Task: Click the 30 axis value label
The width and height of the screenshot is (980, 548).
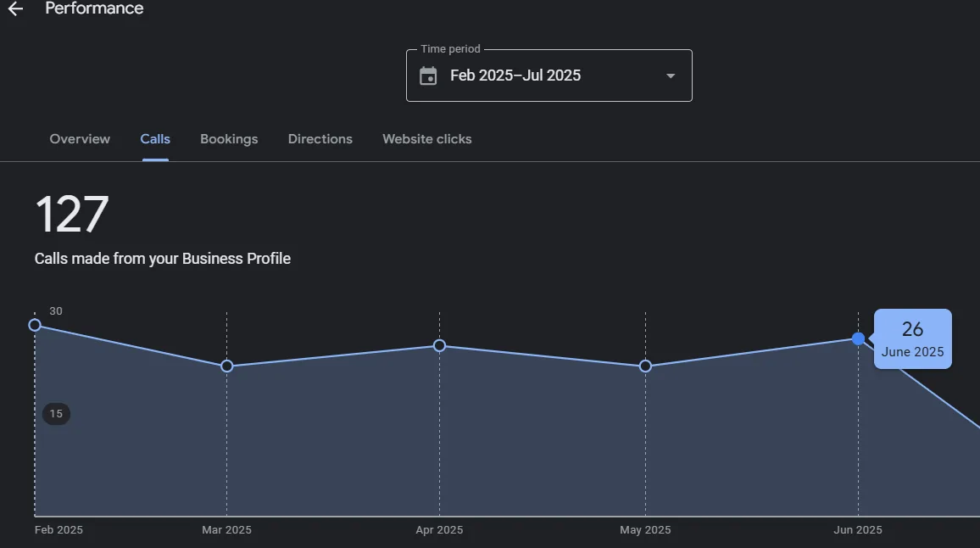Action: click(x=56, y=311)
